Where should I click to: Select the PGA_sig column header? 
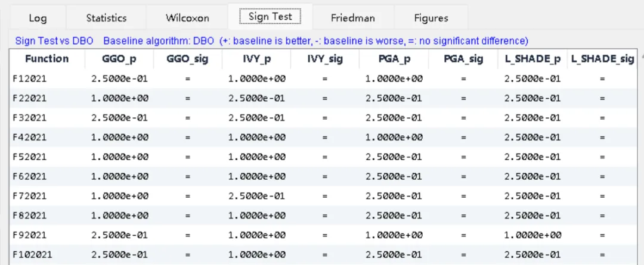pos(463,59)
